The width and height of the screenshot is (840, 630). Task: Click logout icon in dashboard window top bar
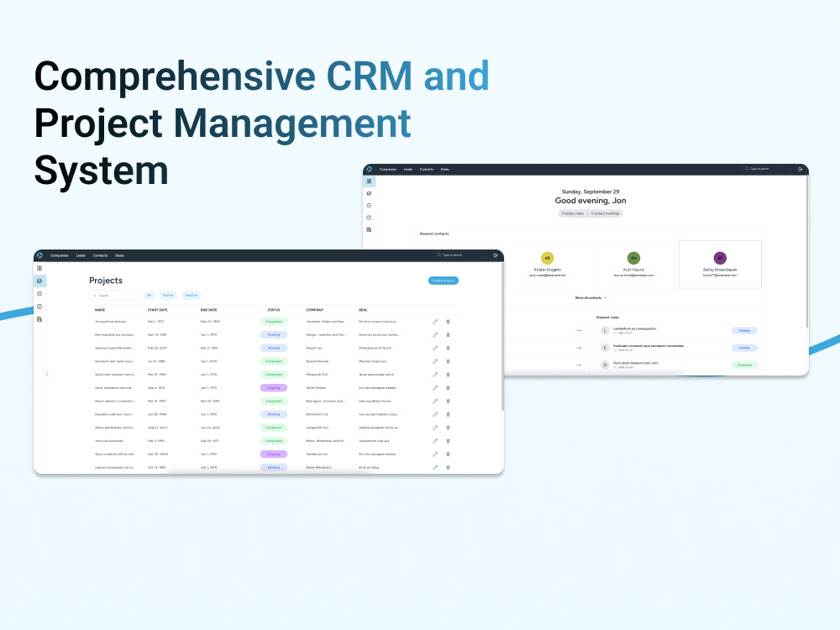coord(801,170)
